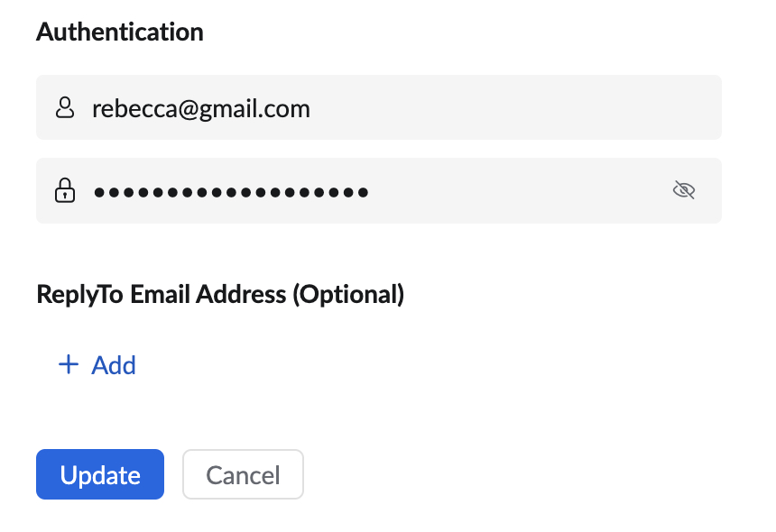Click the user profile icon beside the email
776x532 pixels.
(x=65, y=107)
